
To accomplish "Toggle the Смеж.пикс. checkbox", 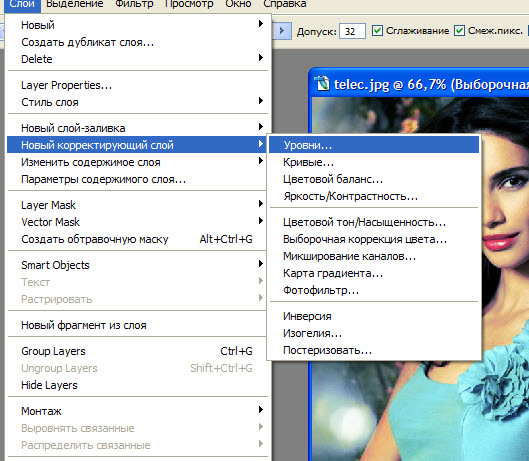I will click(x=459, y=31).
